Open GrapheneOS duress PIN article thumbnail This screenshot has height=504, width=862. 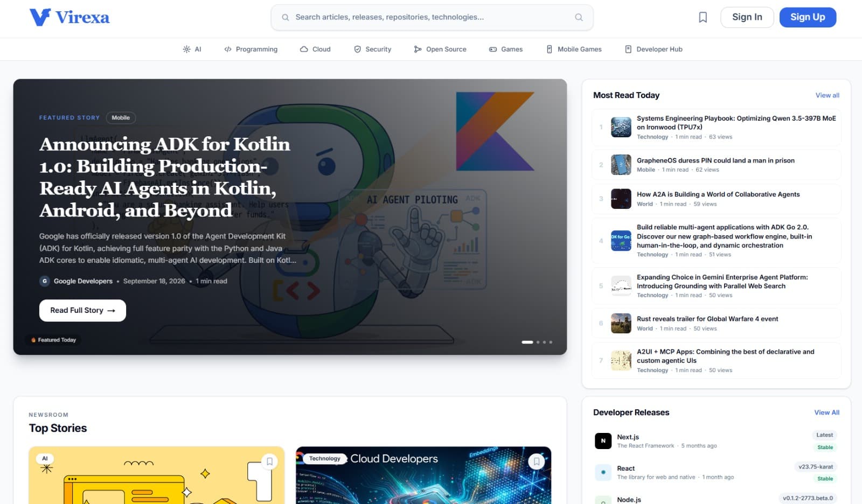pyautogui.click(x=621, y=165)
